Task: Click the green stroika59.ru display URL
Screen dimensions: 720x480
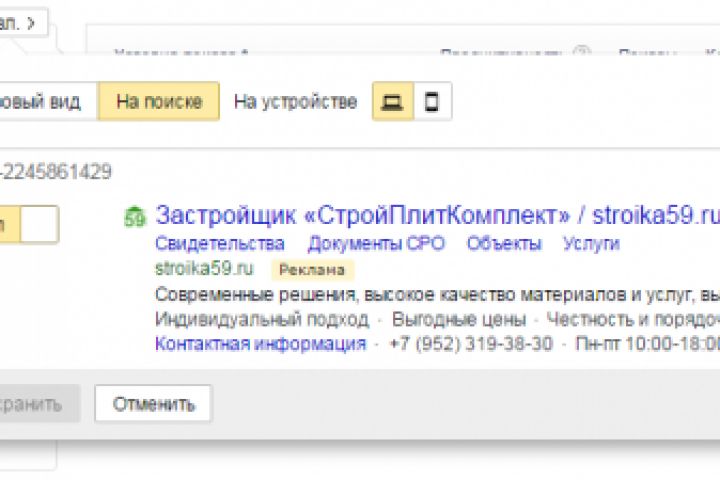Action: [204, 268]
